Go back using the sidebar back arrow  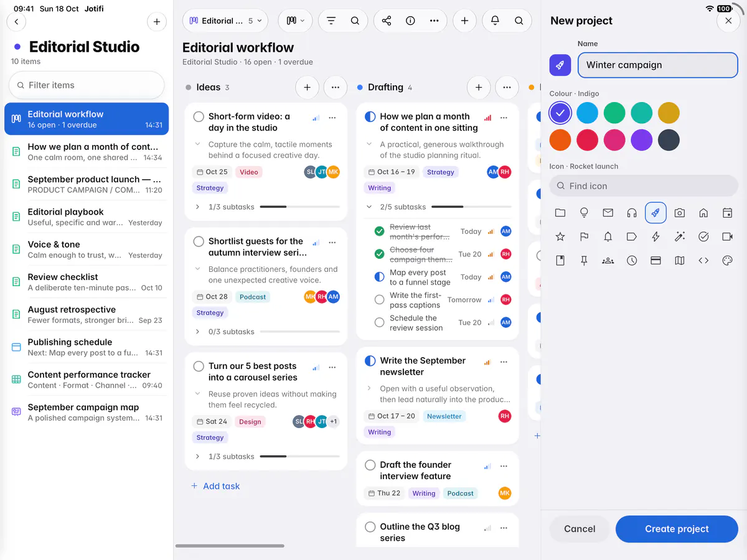(x=16, y=22)
